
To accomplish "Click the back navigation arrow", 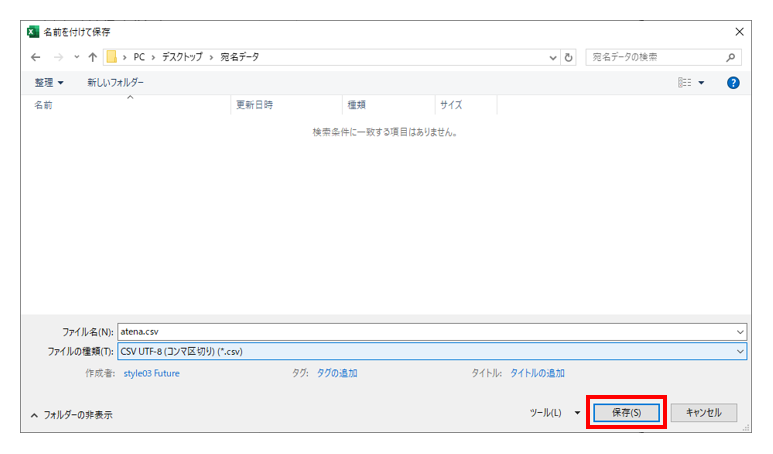I will 36,57.
